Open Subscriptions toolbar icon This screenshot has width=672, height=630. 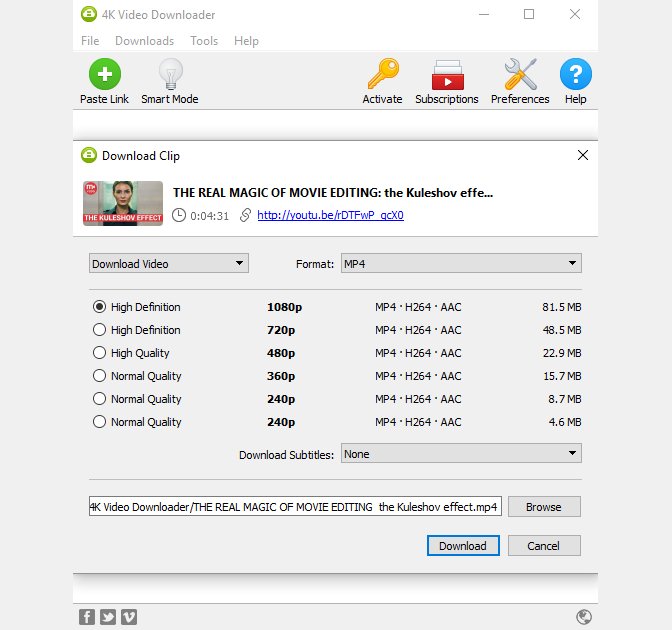447,75
